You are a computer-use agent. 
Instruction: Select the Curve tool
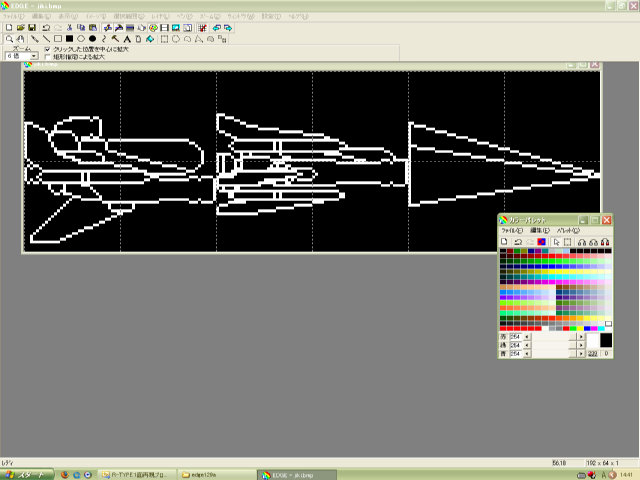[104, 39]
